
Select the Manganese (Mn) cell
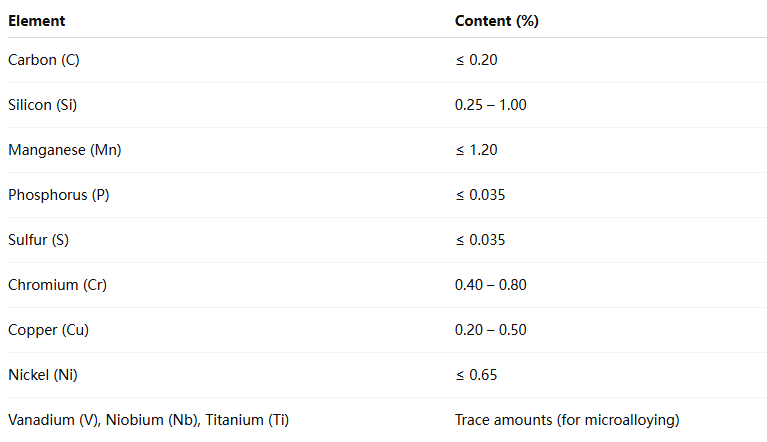pos(65,150)
